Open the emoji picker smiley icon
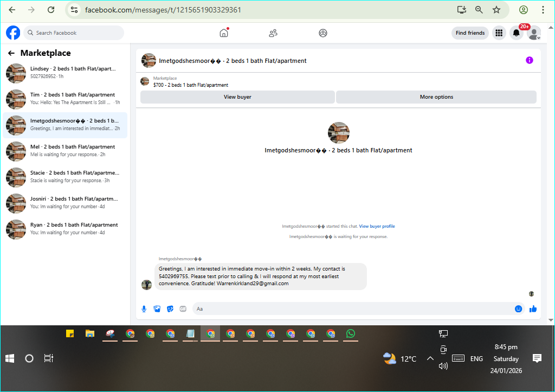This screenshot has height=392, width=555. (518, 309)
